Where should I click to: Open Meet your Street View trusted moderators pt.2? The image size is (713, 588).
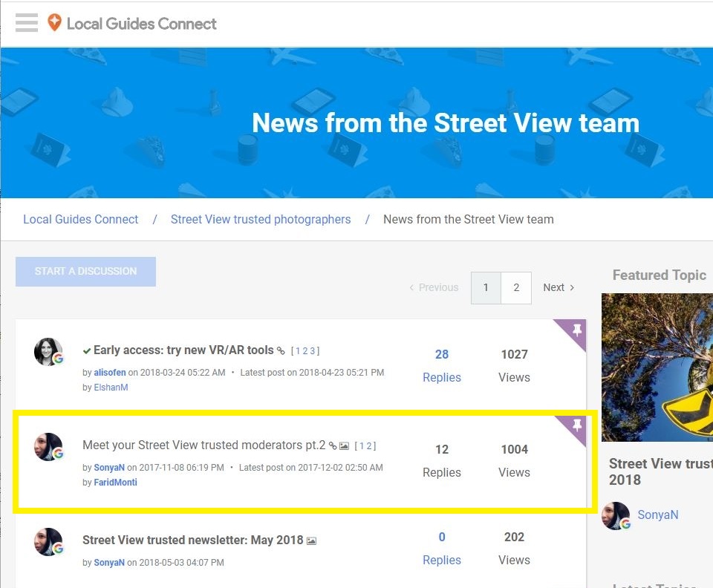pyautogui.click(x=204, y=445)
